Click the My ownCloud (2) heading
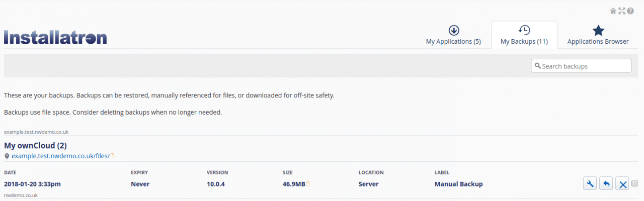The image size is (644, 201). coord(35,146)
